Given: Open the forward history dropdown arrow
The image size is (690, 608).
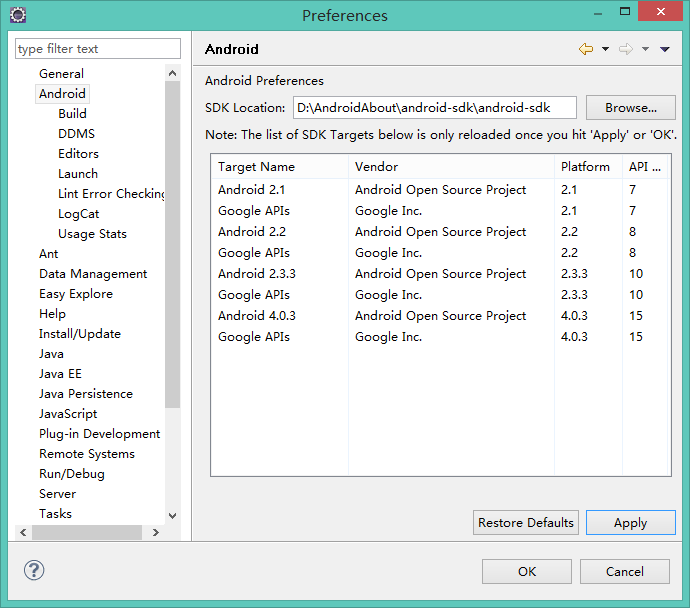Looking at the screenshot, I should click(645, 49).
